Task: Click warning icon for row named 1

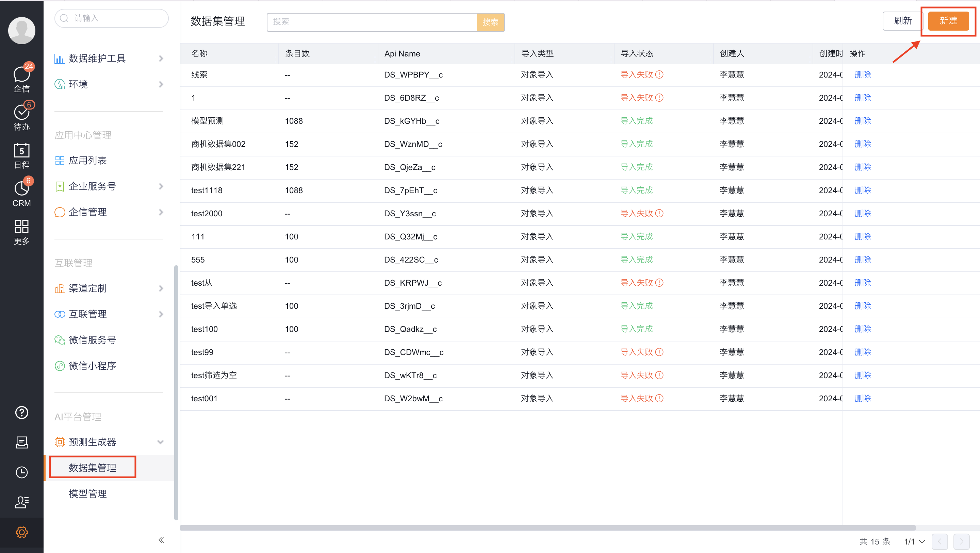Action: click(x=660, y=98)
